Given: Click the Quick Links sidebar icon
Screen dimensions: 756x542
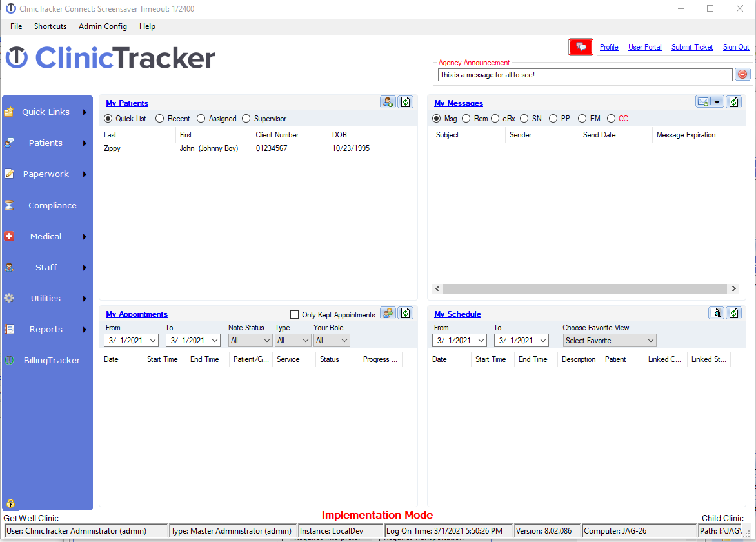Looking at the screenshot, I should pos(8,112).
